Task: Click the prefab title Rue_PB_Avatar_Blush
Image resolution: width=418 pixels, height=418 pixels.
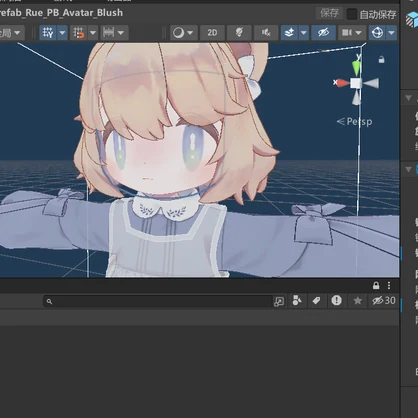Action: 61,13
